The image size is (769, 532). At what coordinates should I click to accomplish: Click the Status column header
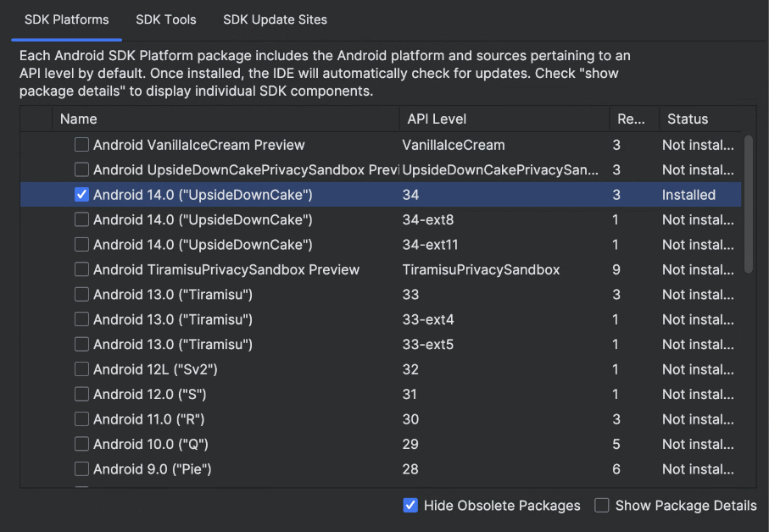[687, 119]
